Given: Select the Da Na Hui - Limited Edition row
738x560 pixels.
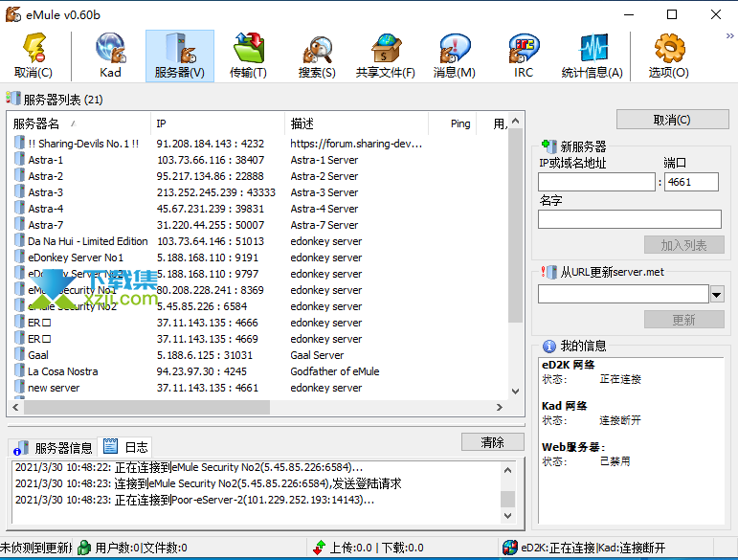Looking at the screenshot, I should point(257,241).
